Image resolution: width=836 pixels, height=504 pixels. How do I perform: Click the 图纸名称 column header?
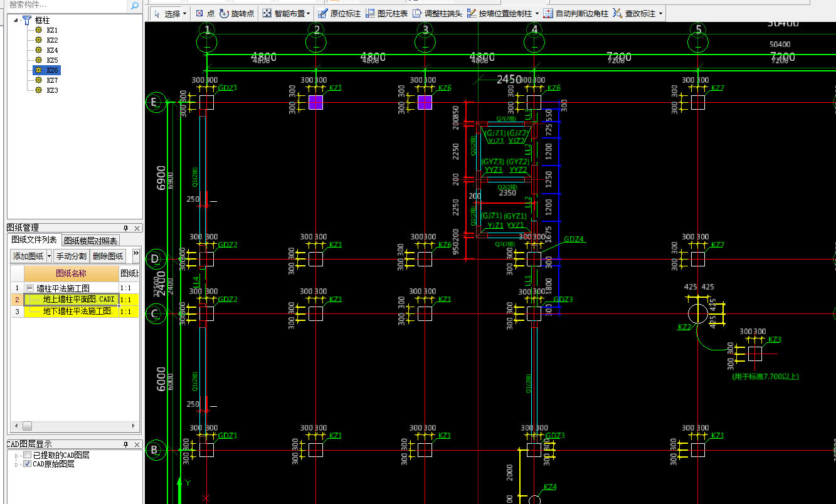(71, 273)
